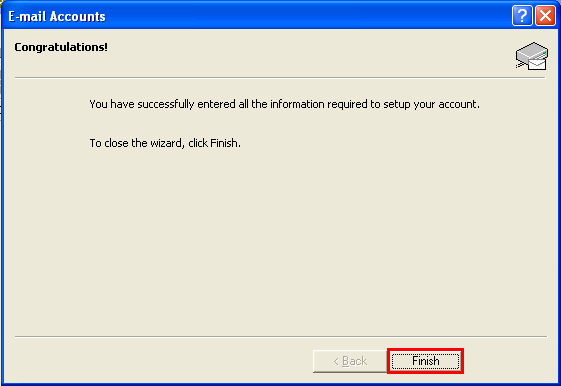This screenshot has width=561, height=386.
Task: Click the E-mail Accounts title bar text
Action: click(x=57, y=16)
